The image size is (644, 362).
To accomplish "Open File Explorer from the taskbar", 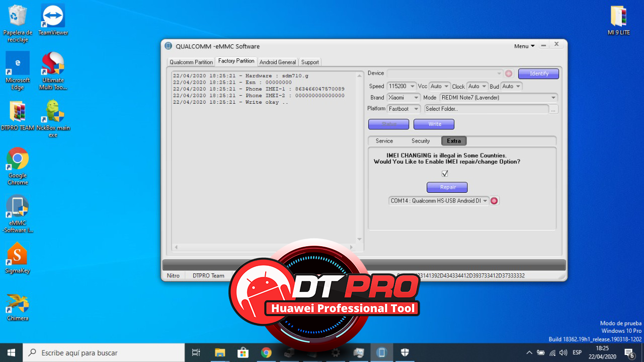I will point(220,352).
